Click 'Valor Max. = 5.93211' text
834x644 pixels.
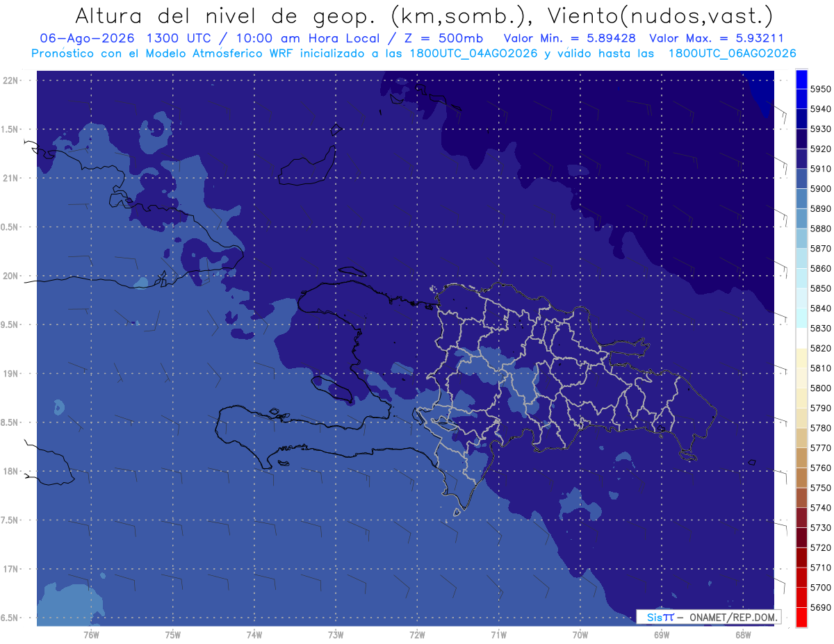pyautogui.click(x=716, y=39)
